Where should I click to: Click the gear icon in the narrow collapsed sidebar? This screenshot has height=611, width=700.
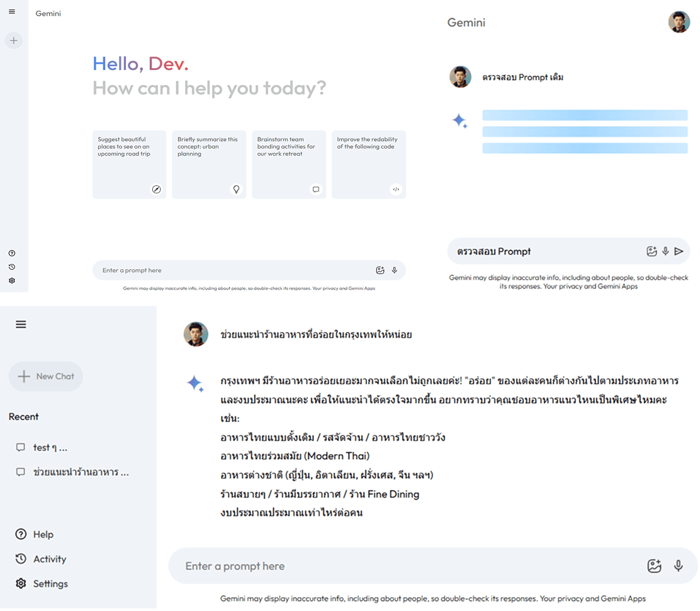tap(12, 281)
